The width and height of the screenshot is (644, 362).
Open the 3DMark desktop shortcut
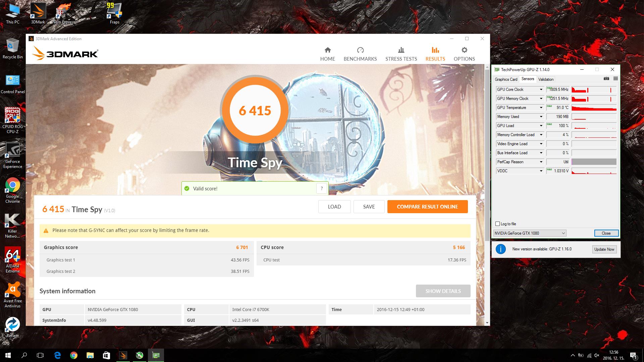click(38, 14)
